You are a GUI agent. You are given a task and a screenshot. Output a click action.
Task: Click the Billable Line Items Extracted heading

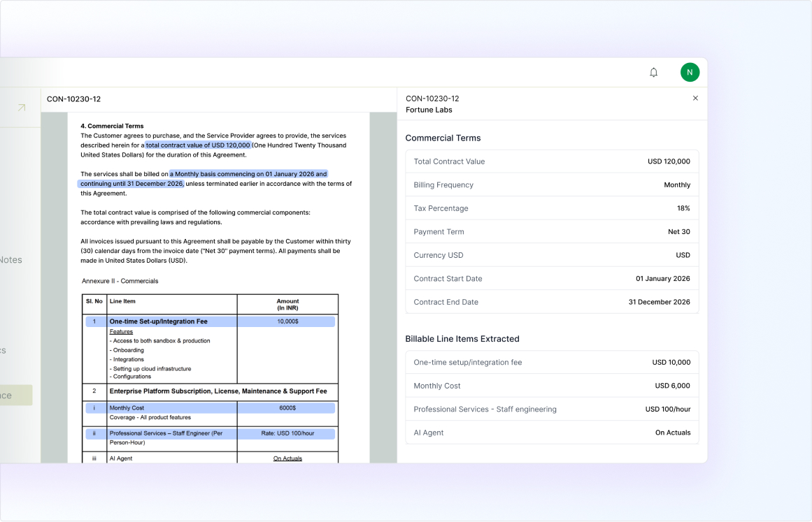tap(462, 339)
